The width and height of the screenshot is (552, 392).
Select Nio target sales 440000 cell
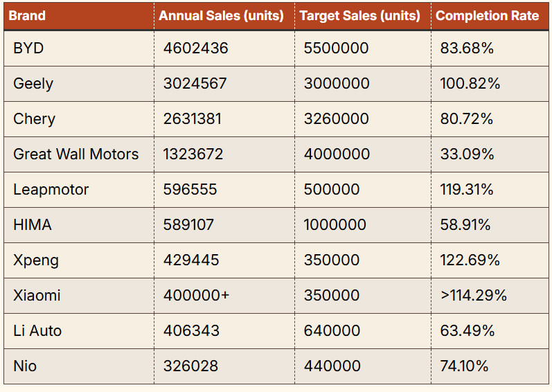[332, 366]
